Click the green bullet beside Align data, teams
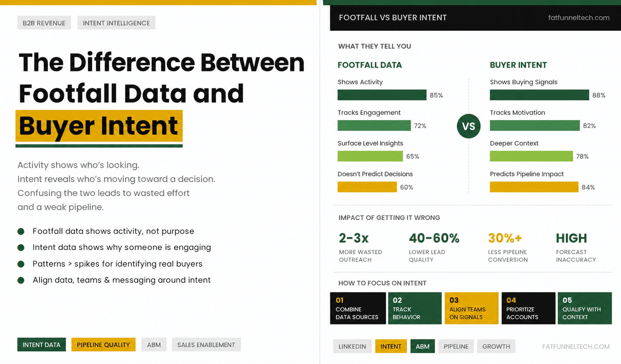This screenshot has height=364, width=621. [x=21, y=280]
